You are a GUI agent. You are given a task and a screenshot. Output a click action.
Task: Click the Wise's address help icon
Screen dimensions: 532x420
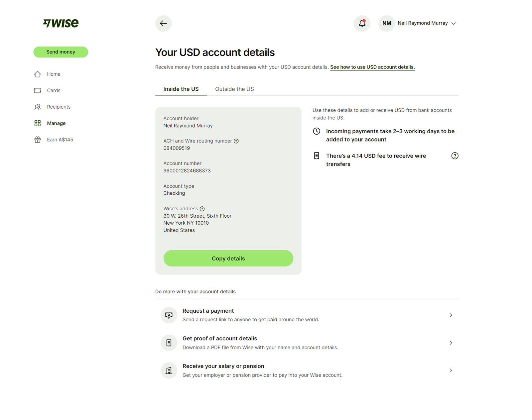coord(202,209)
